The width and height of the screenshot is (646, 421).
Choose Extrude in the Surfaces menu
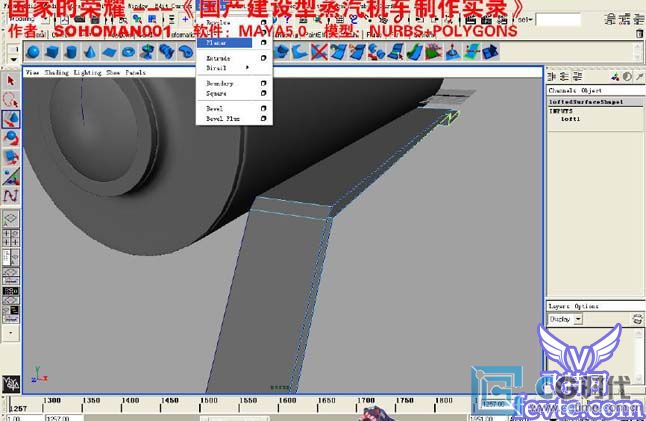[218, 58]
